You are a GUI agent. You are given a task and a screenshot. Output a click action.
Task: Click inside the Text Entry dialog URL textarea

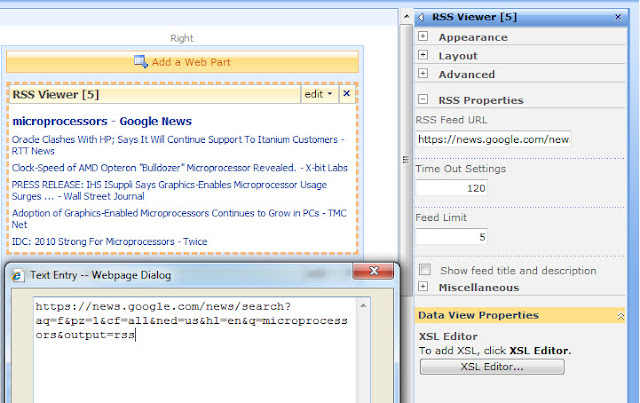pos(195,350)
